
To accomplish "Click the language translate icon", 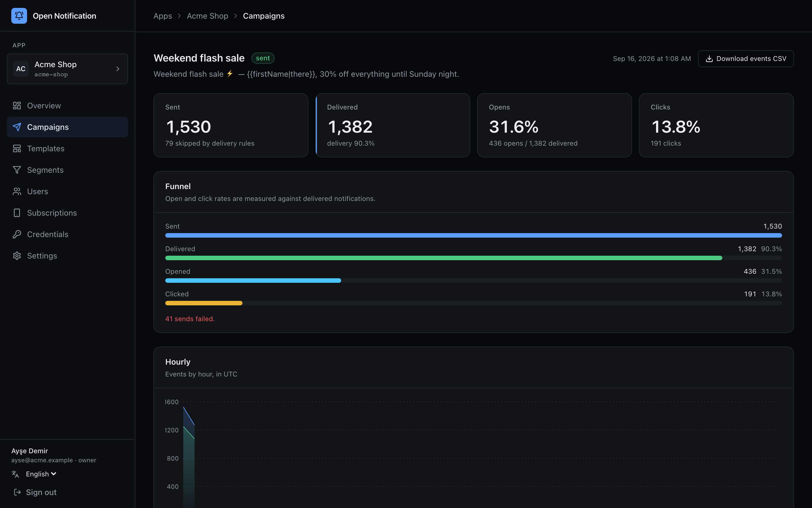I will tap(16, 474).
